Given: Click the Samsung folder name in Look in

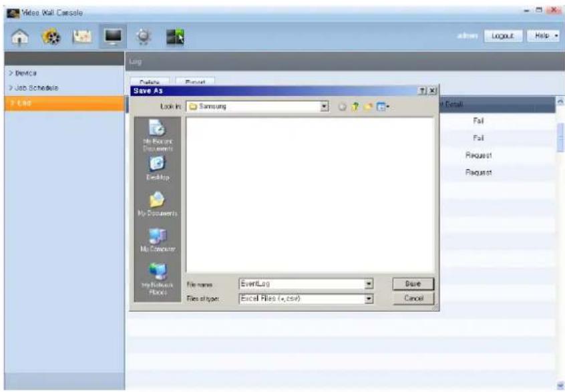Looking at the screenshot, I should 212,107.
